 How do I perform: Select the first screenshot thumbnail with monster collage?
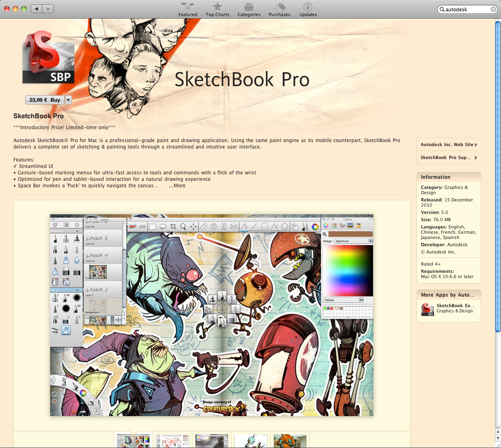(x=133, y=441)
